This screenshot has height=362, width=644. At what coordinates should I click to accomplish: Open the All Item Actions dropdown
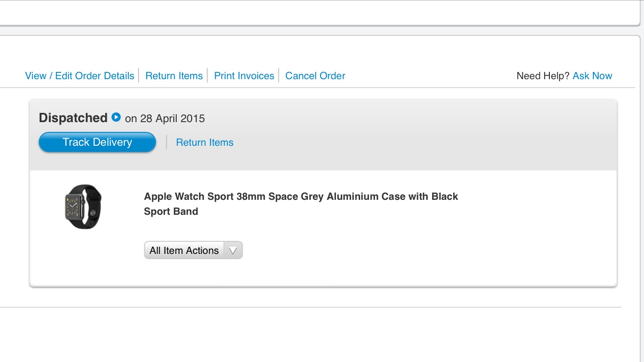pyautogui.click(x=193, y=251)
